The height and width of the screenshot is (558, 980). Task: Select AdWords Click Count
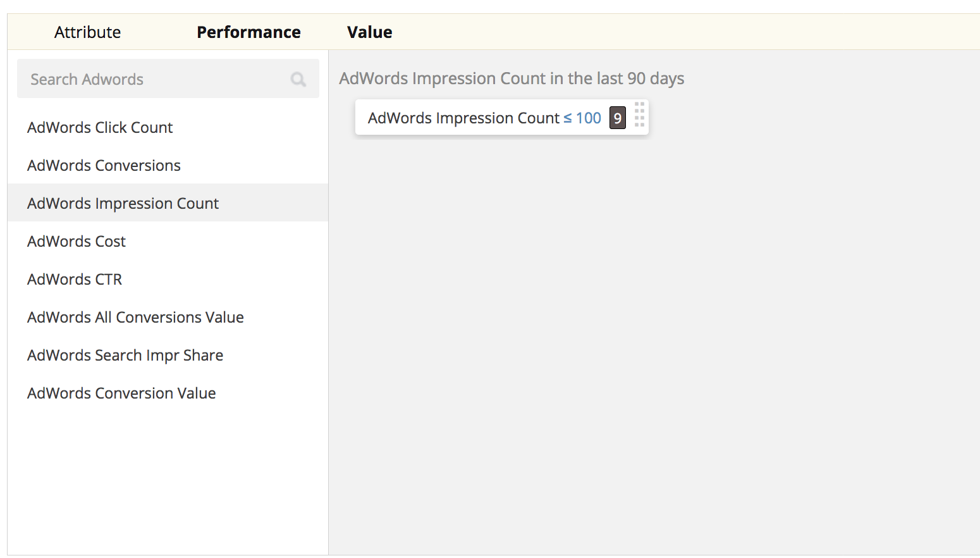tap(168, 127)
